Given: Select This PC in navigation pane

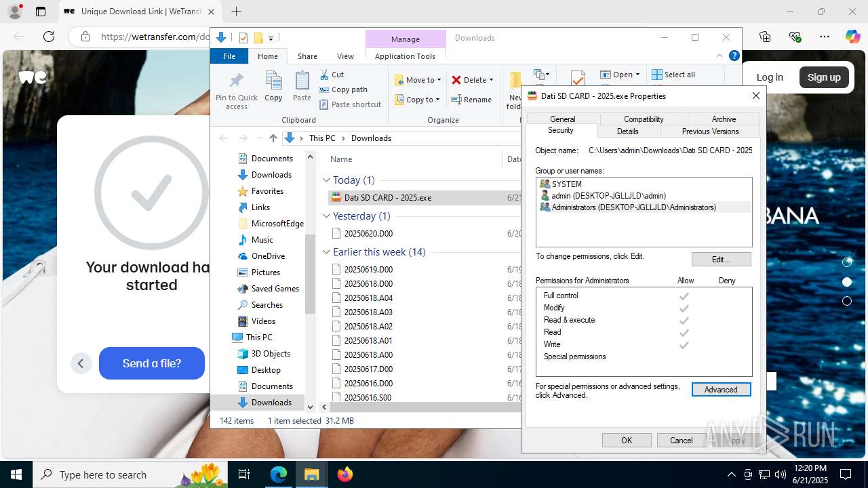Looking at the screenshot, I should tap(259, 338).
